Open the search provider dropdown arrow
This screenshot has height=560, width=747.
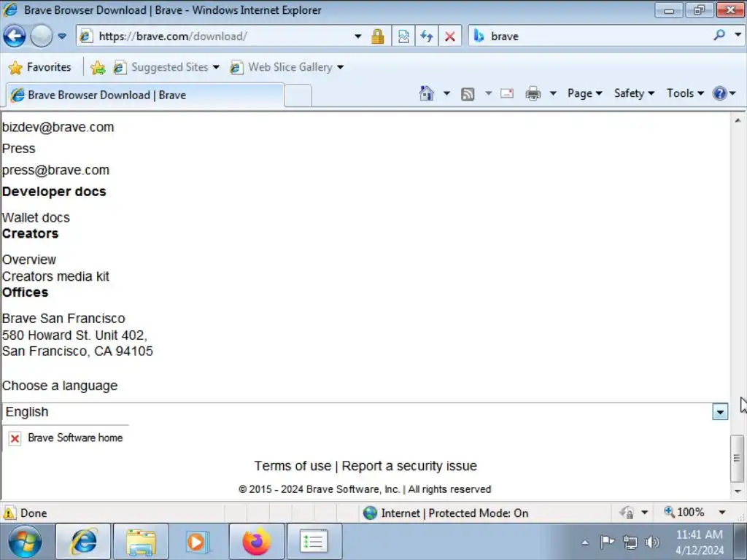coord(738,35)
